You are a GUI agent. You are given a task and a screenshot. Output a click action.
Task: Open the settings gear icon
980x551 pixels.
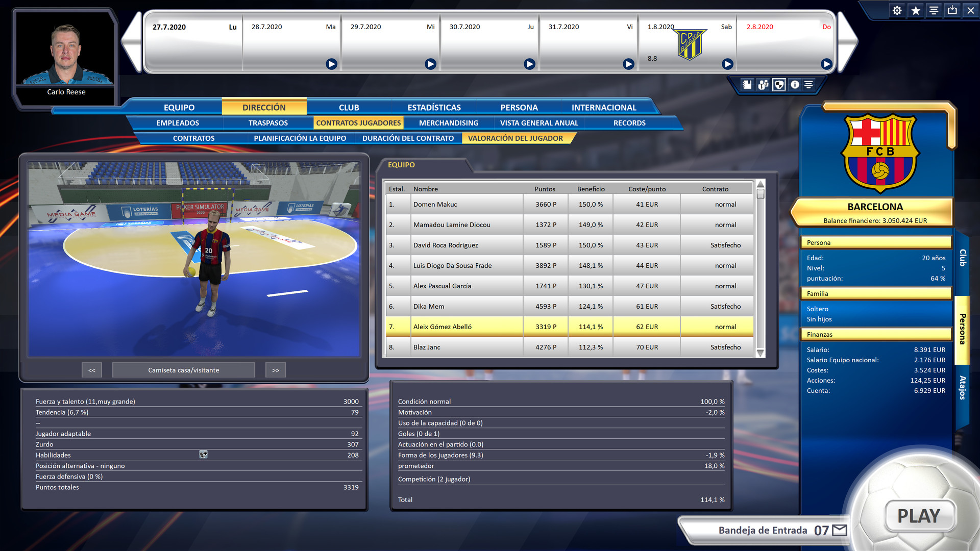[897, 10]
